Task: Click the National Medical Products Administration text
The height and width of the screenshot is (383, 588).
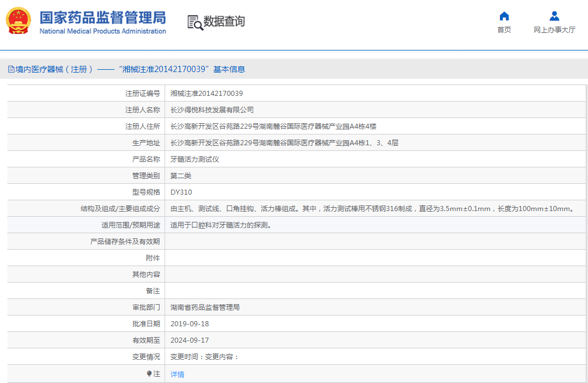Action: tap(102, 31)
